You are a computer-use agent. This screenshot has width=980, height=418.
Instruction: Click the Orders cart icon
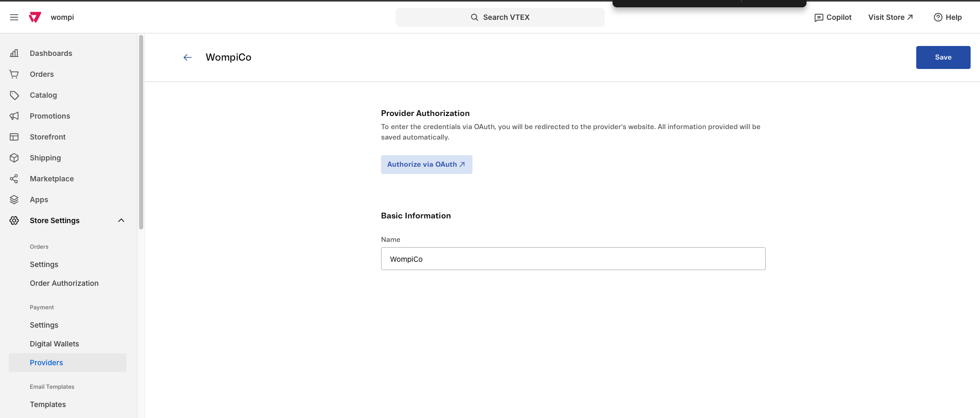click(x=14, y=74)
